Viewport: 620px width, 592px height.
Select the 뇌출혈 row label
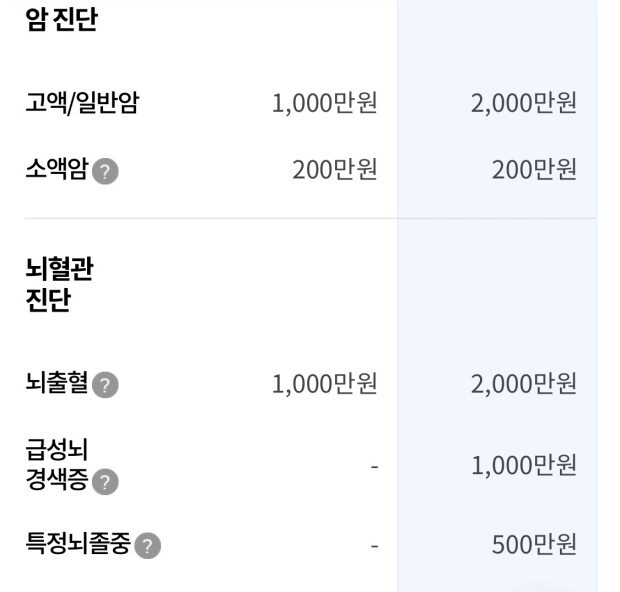click(56, 383)
